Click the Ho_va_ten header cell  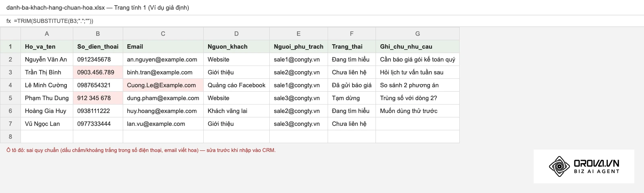[47, 47]
